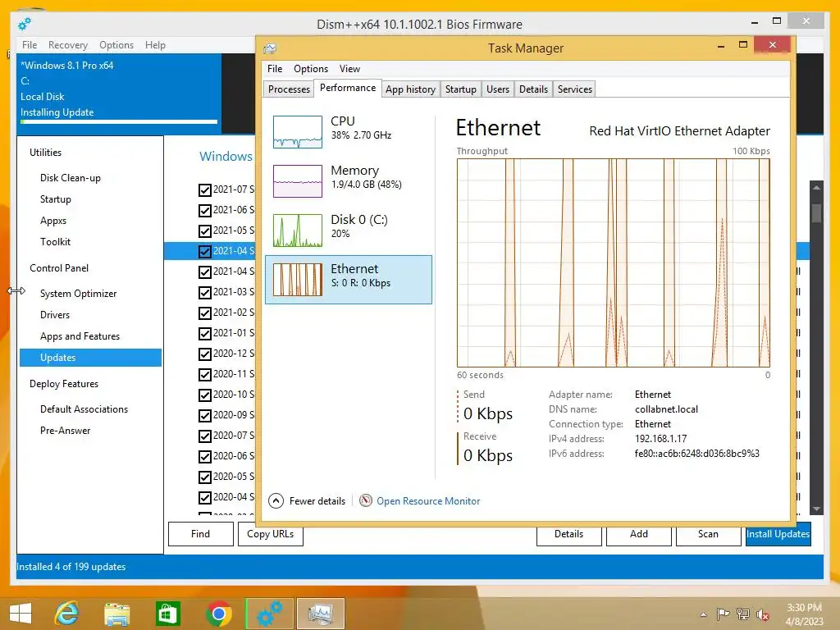The image size is (840, 630).
Task: Select the Disk 0 (C:) graph thumbnail
Action: [297, 231]
